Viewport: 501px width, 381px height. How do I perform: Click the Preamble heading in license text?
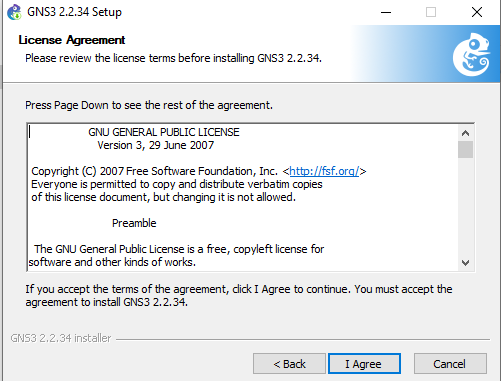[134, 223]
